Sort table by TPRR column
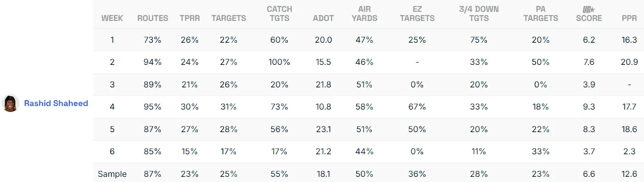Screen dimensions: 644x182 [x=190, y=18]
